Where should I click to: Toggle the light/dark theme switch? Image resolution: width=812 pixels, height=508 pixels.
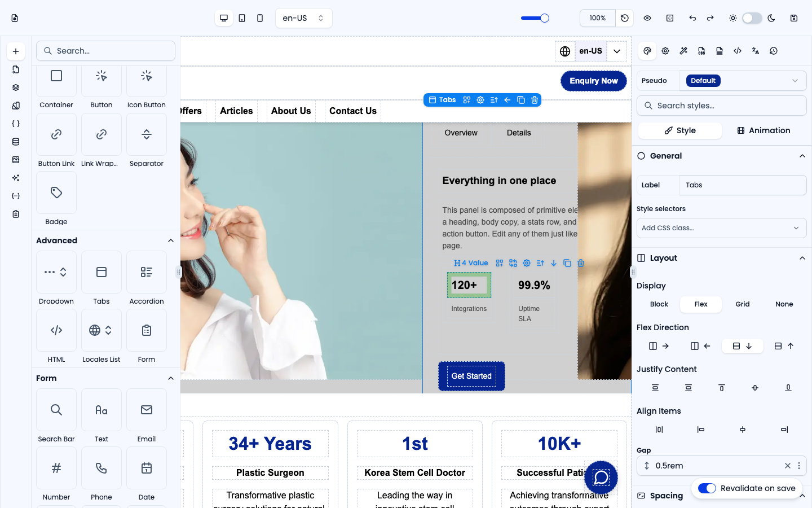(x=752, y=18)
